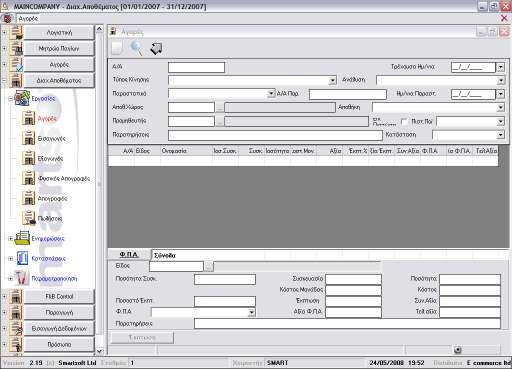Viewport: 512px width, 369px height.
Task: Click the Λογιστική sidebar button
Action: pyautogui.click(x=59, y=33)
